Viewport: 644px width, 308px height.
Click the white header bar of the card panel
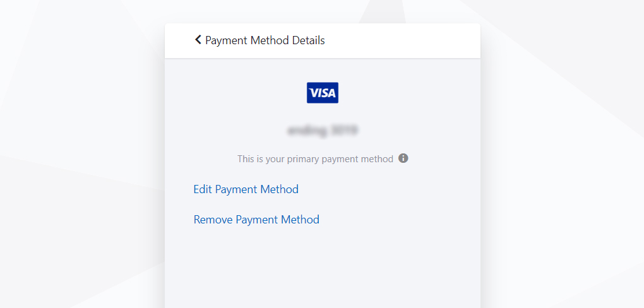pos(323,40)
